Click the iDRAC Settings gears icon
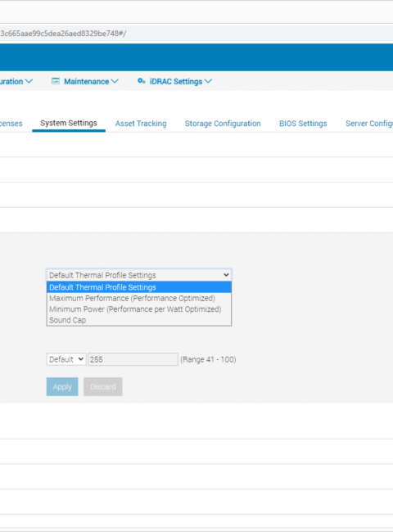 click(141, 81)
